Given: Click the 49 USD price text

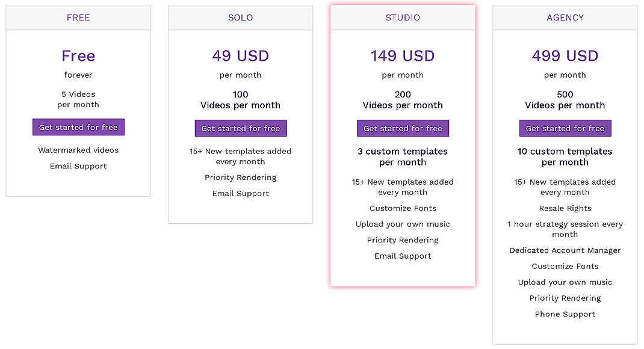Looking at the screenshot, I should 240,55.
